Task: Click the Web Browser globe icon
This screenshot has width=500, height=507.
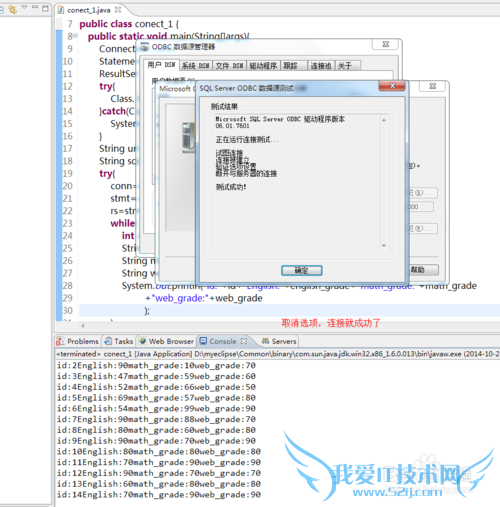Action: point(143,341)
